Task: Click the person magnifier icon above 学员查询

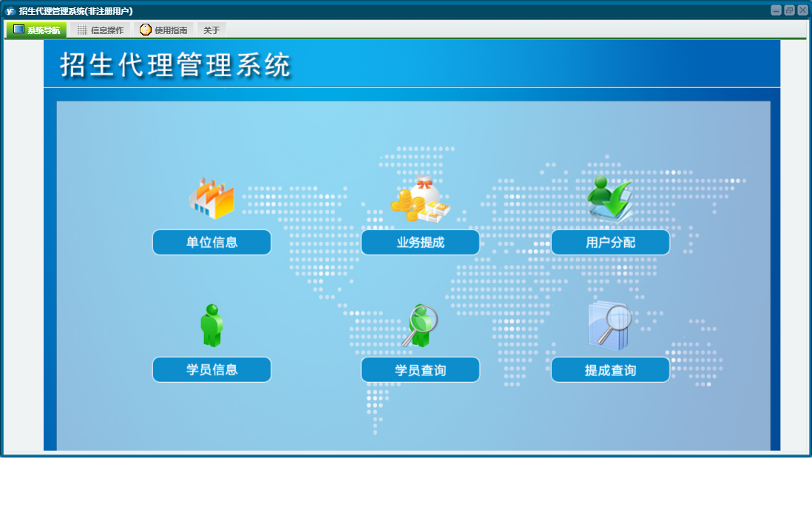Action: tap(420, 326)
